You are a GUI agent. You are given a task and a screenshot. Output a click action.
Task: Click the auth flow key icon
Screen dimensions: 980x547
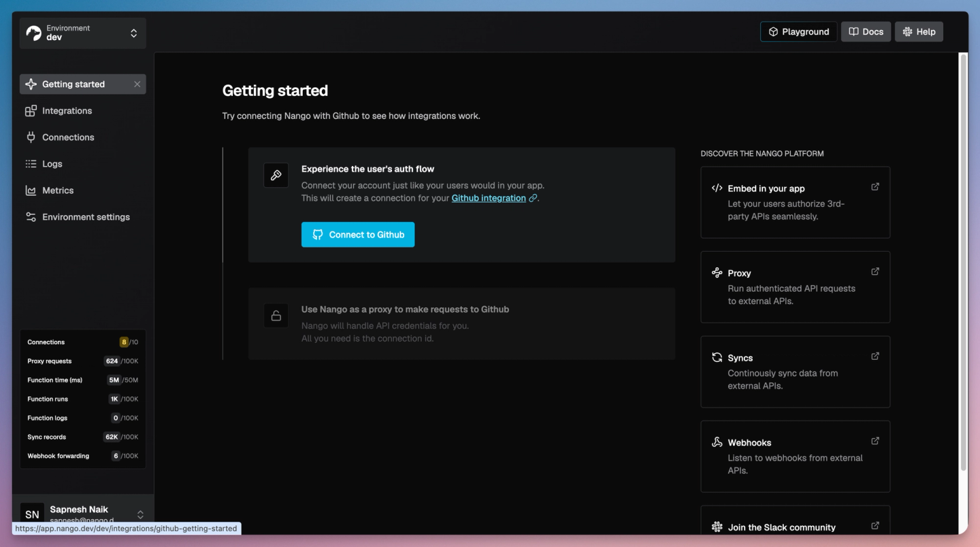point(276,176)
